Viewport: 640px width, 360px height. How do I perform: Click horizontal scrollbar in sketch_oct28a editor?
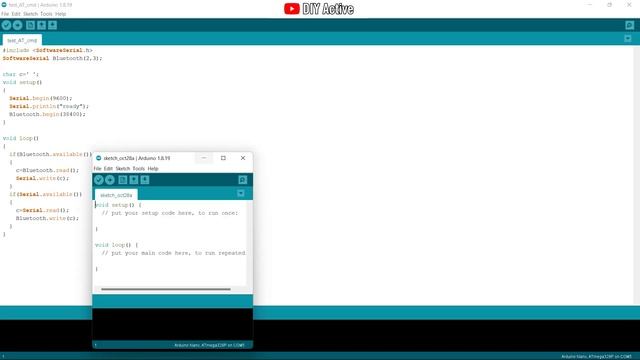click(x=166, y=289)
